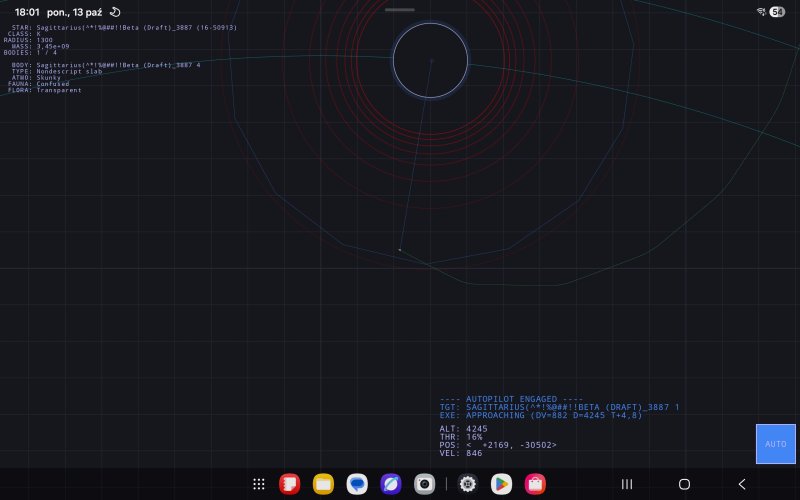Tap the AUTOPILOT ENGAGED status text
The image size is (800, 500).
(510, 398)
